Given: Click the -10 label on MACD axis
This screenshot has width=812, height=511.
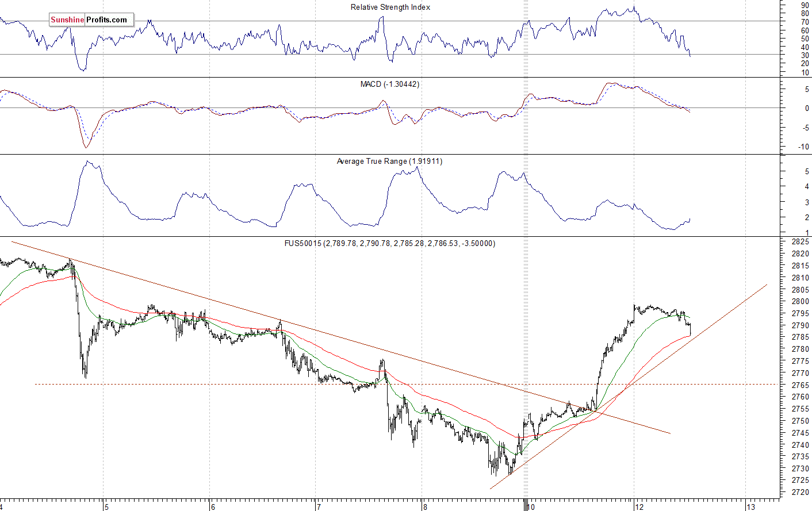Looking at the screenshot, I should coord(803,147).
